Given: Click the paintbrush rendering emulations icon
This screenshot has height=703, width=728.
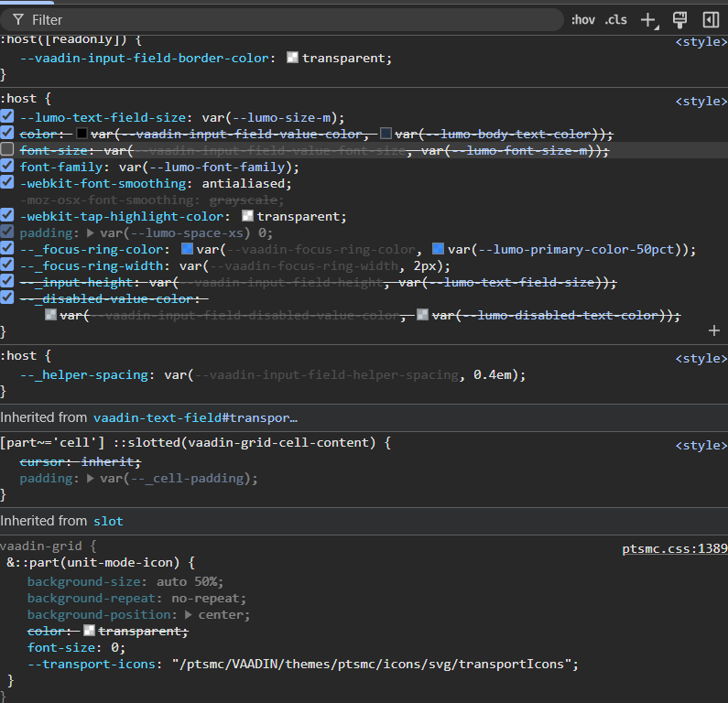Looking at the screenshot, I should (679, 19).
